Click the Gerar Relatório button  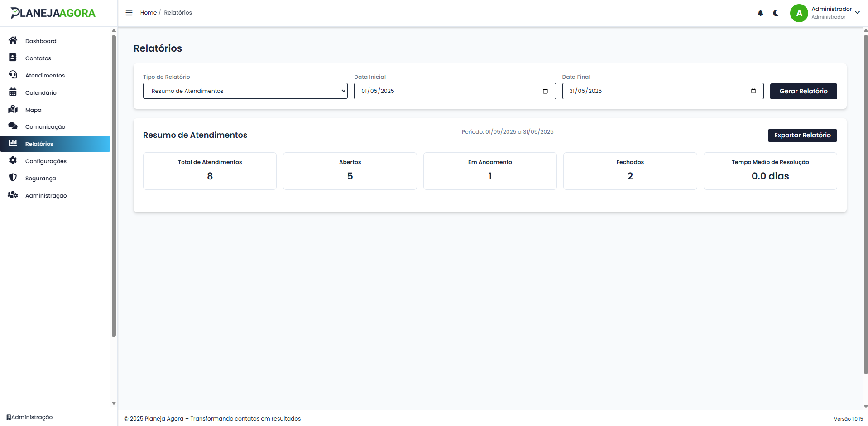803,91
